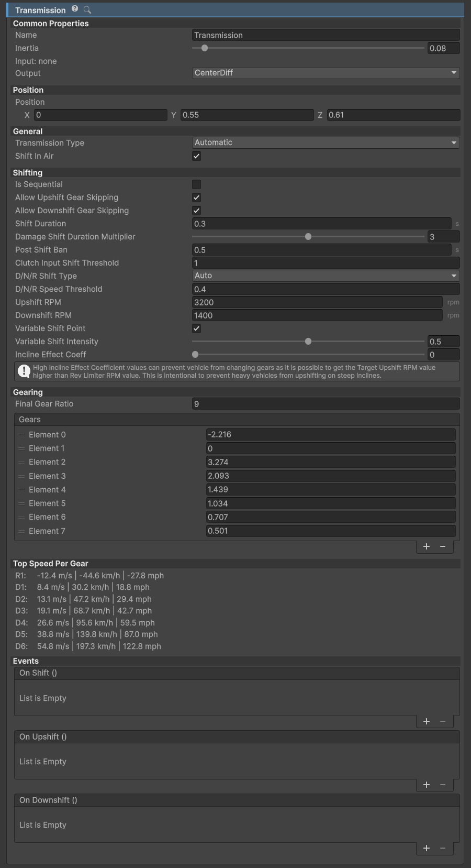Viewport: 471px width, 868px height.
Task: Click the search icon beside Transmission header
Action: 87,10
